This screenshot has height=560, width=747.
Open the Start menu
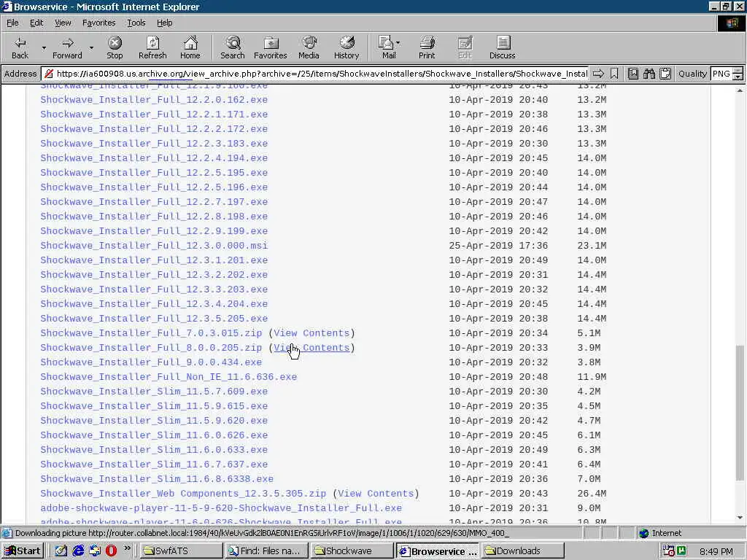(x=23, y=551)
